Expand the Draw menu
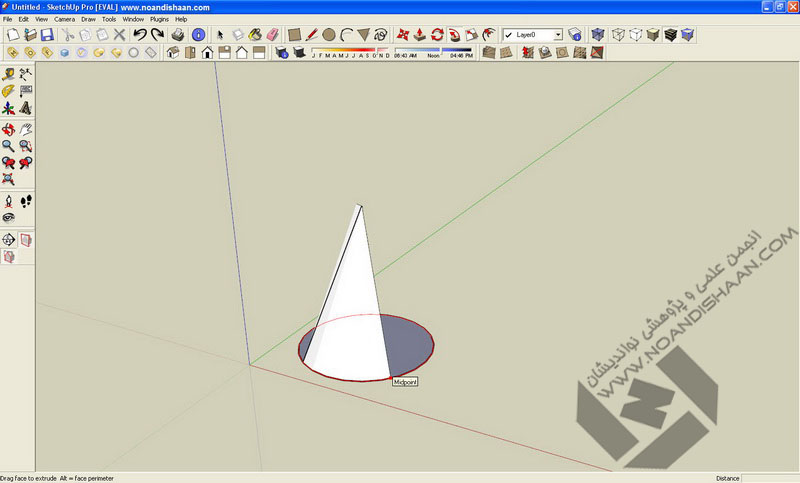This screenshot has height=483, width=800. click(88, 19)
